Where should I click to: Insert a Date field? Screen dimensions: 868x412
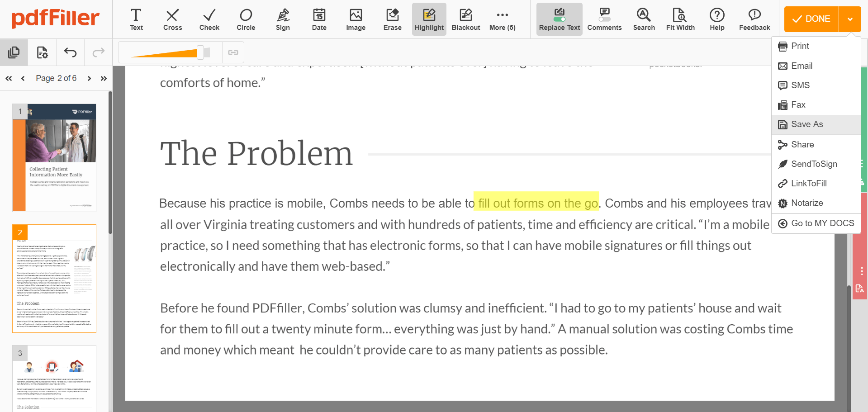click(x=319, y=19)
